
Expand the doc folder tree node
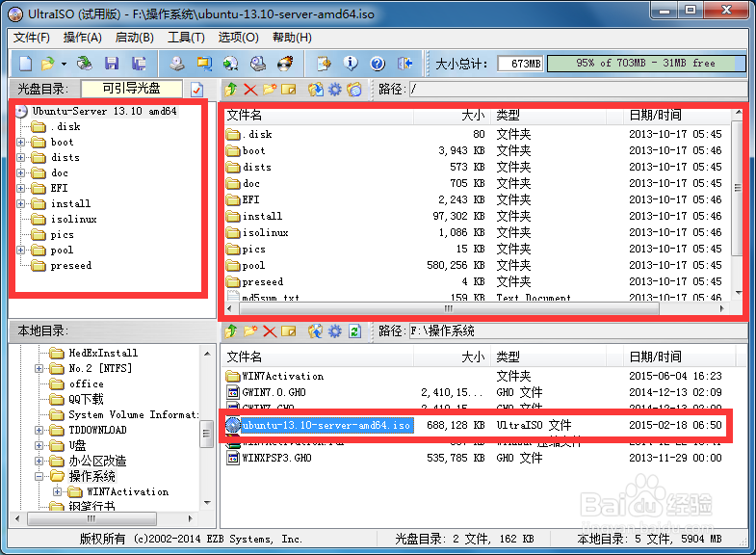coord(21,173)
